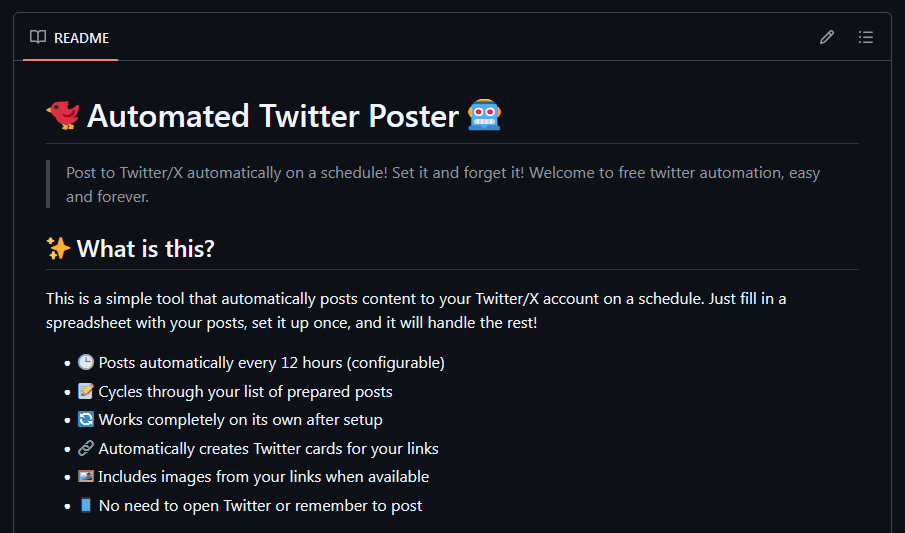Click 'Posts automatically every 12 hours' text
Screen dimensions: 905x533
coord(271,362)
